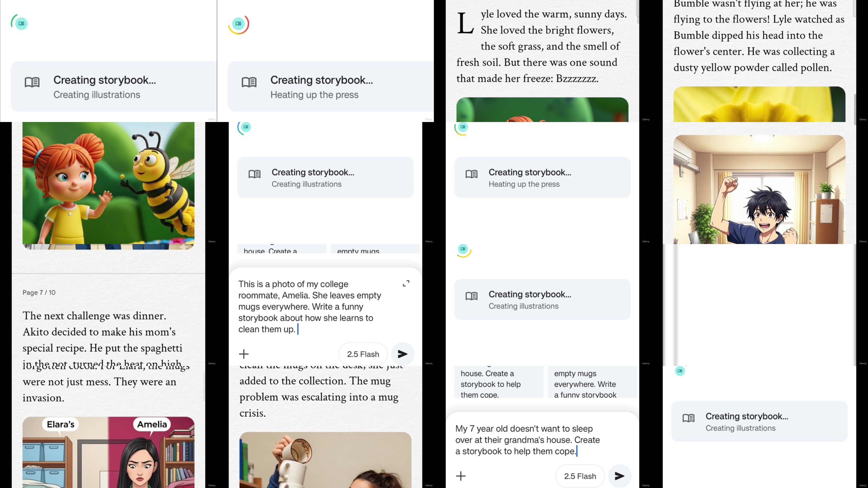Open 2.5 Flash picker under Amelia roommate prompt
Image resolution: width=868 pixels, height=488 pixels.
click(363, 354)
